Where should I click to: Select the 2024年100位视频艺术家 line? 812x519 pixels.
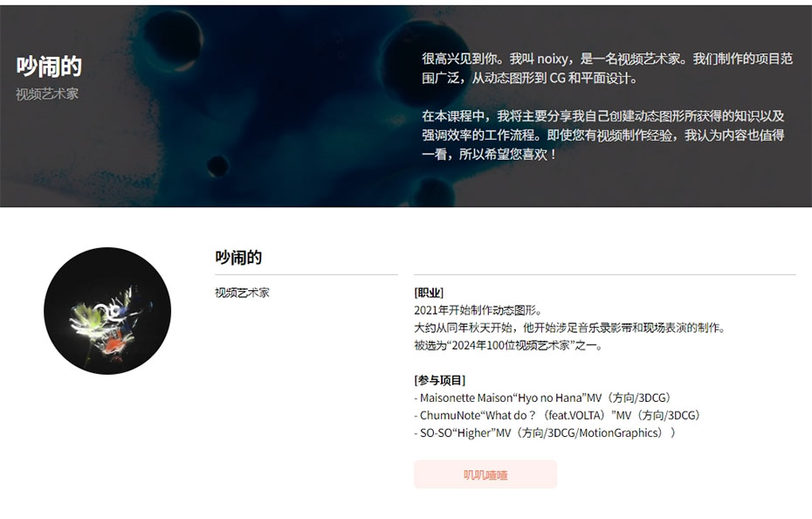pyautogui.click(x=508, y=345)
